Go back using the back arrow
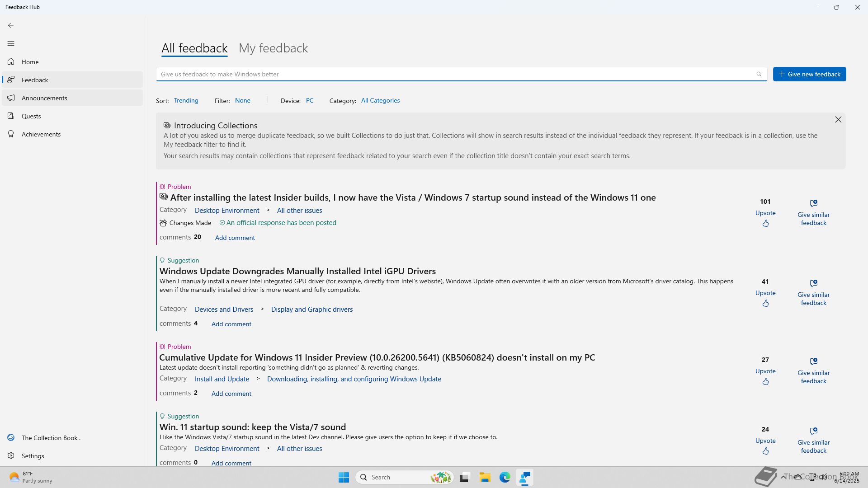The height and width of the screenshot is (488, 868). click(11, 25)
